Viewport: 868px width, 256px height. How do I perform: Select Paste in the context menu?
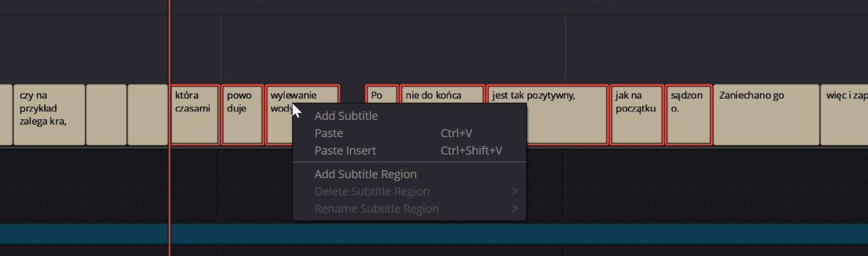[410, 133]
